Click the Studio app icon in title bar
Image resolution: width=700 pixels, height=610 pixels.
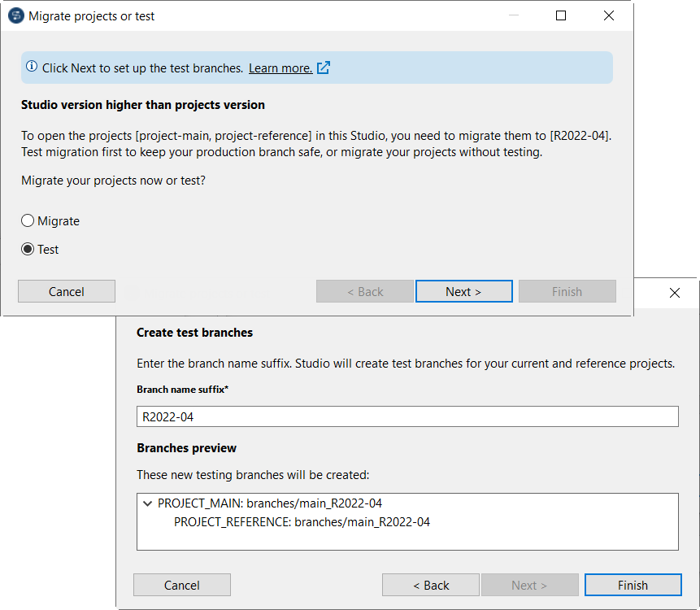tap(15, 16)
